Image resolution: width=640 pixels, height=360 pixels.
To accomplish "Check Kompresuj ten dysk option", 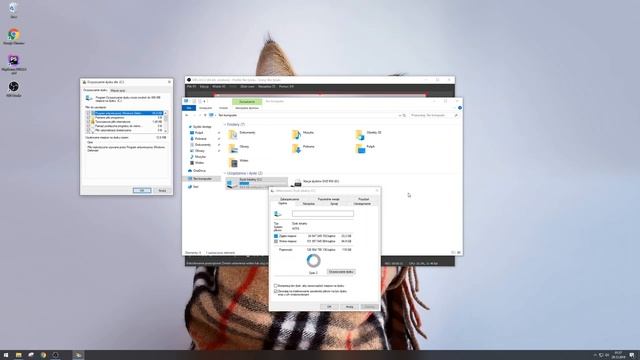I will point(276,286).
